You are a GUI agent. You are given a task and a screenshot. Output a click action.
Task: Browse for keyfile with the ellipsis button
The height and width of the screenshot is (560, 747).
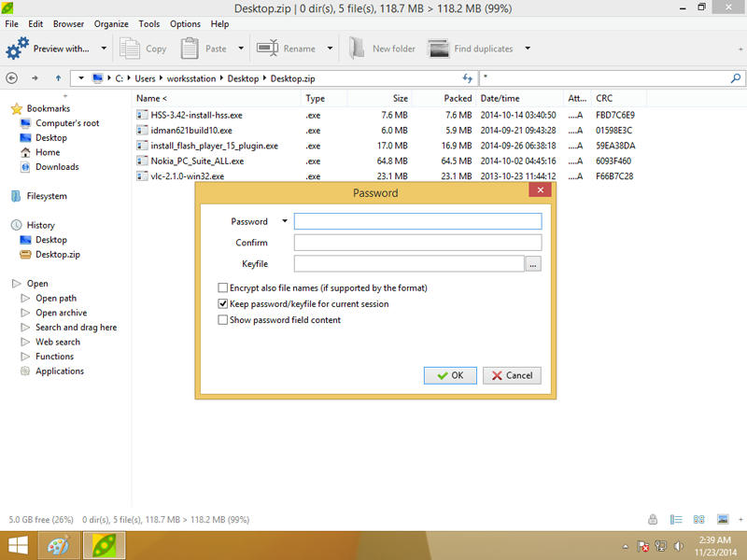533,264
